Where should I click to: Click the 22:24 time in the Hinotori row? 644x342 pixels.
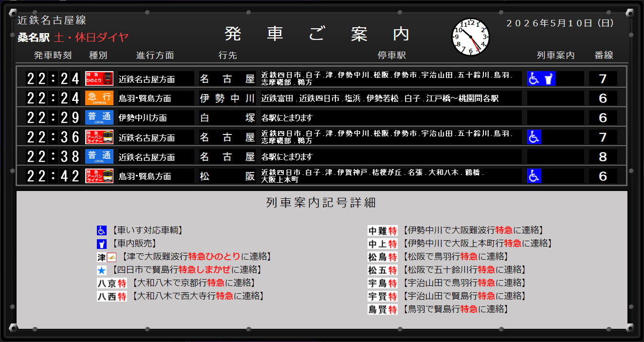(53, 78)
